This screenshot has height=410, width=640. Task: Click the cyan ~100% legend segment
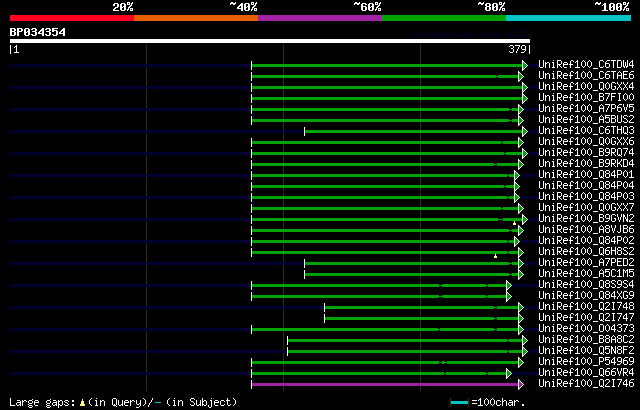[568, 18]
